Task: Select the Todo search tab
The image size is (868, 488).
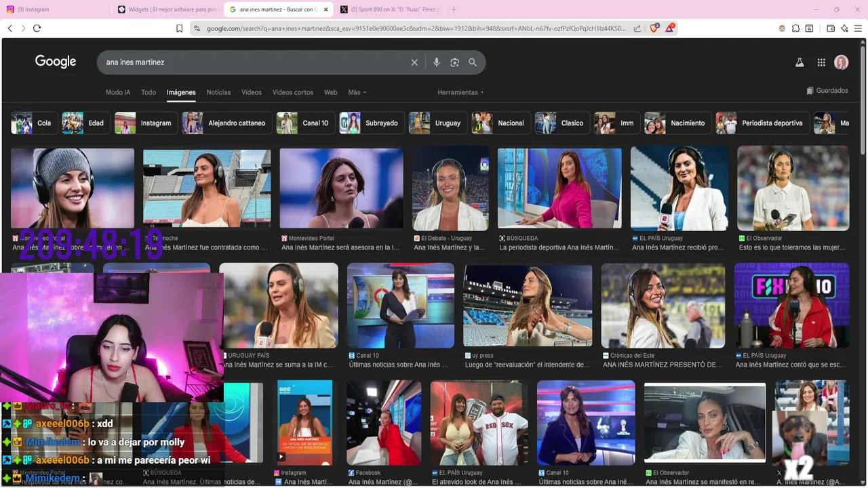Action: coord(149,92)
